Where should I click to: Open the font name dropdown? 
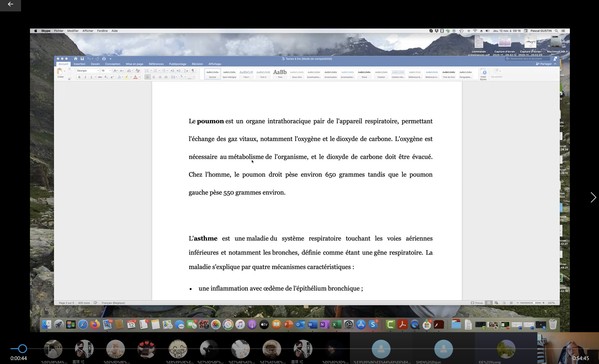pyautogui.click(x=87, y=71)
